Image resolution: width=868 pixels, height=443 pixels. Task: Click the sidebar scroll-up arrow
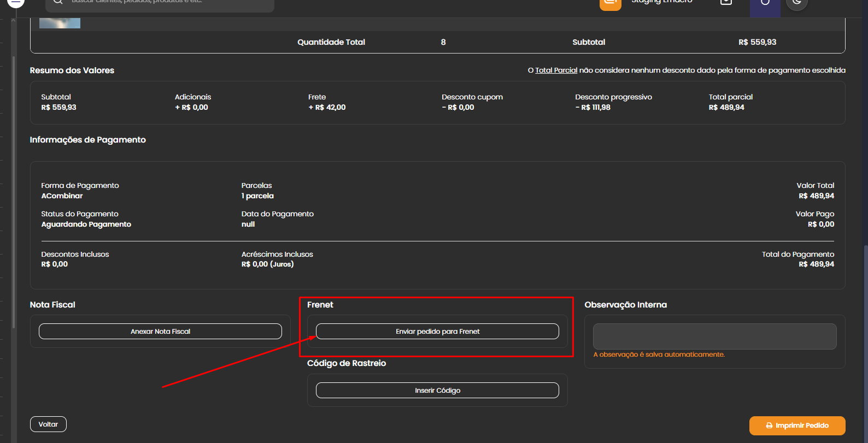14,21
